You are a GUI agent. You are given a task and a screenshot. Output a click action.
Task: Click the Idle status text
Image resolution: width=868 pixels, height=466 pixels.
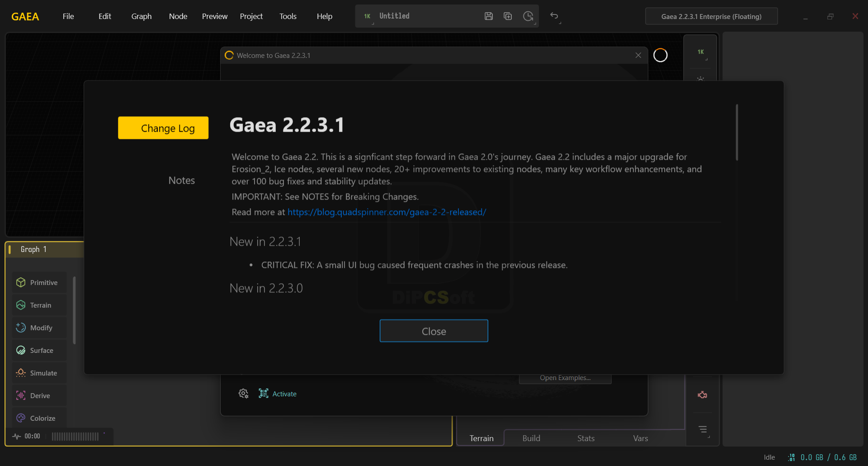(769, 457)
